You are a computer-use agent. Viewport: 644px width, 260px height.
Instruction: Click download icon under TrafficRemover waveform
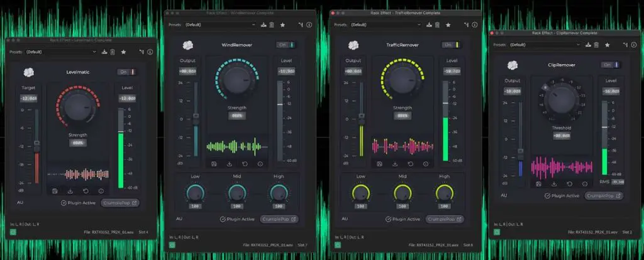[395, 164]
